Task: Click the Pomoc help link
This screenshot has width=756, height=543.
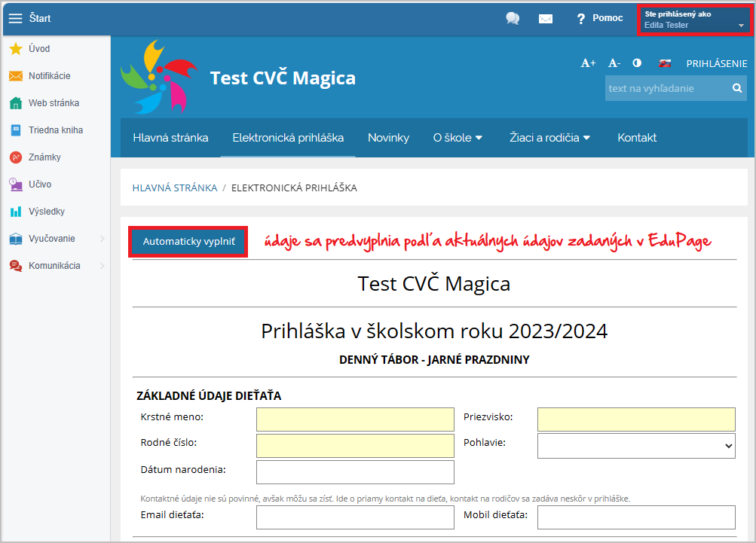Action: click(608, 18)
